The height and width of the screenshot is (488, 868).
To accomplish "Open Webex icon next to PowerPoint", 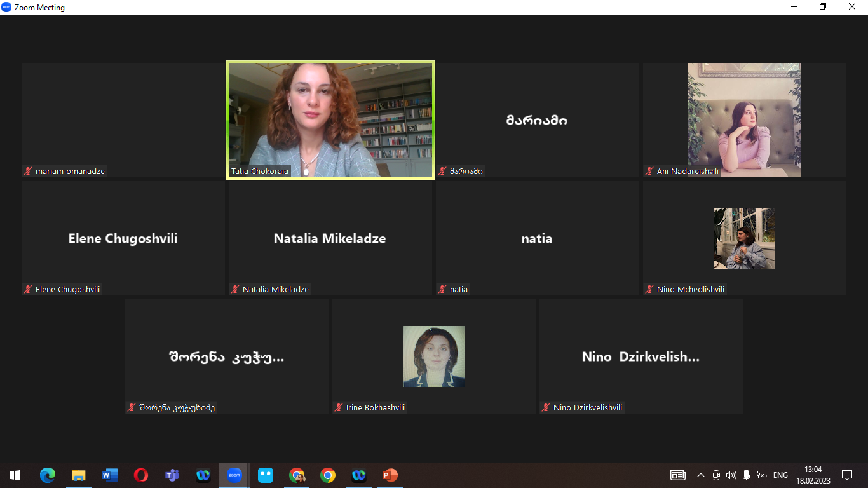I will click(359, 475).
